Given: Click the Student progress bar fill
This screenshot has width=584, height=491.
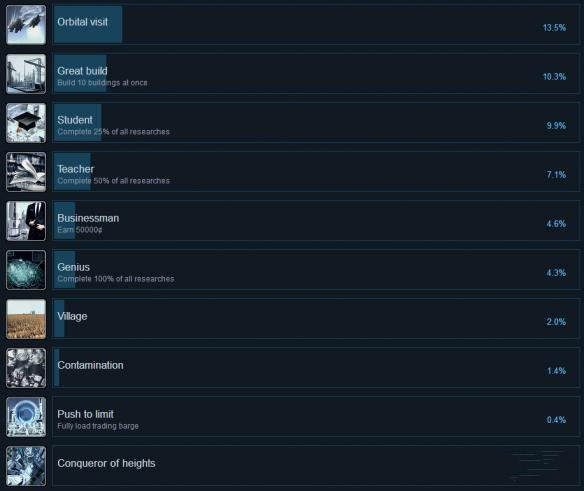Looking at the screenshot, I should click(x=77, y=123).
